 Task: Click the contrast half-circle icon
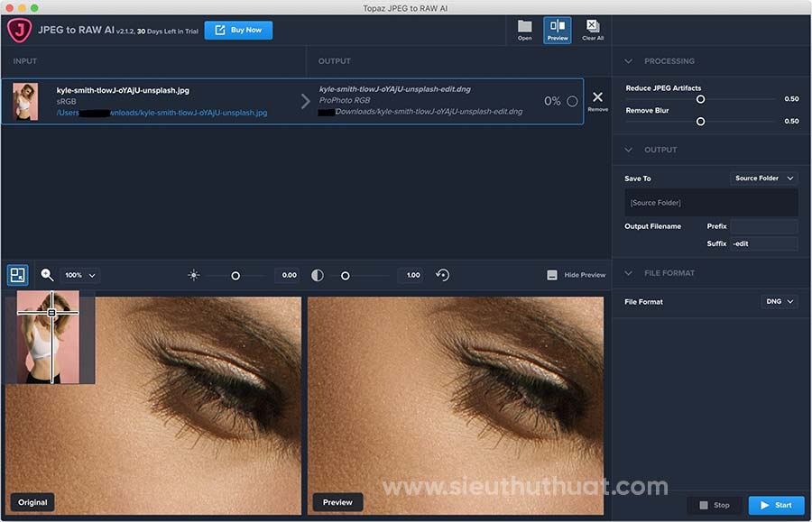pos(318,275)
